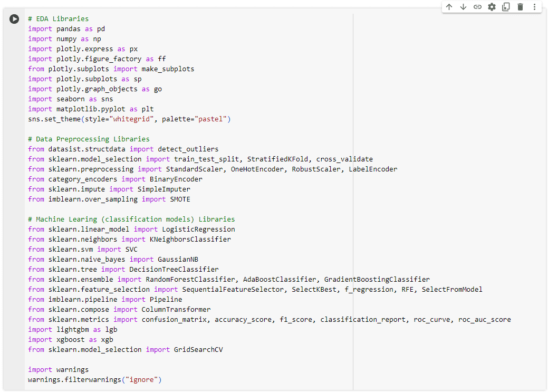Copy a link to this cell
The image size is (548, 392).
point(477,7)
